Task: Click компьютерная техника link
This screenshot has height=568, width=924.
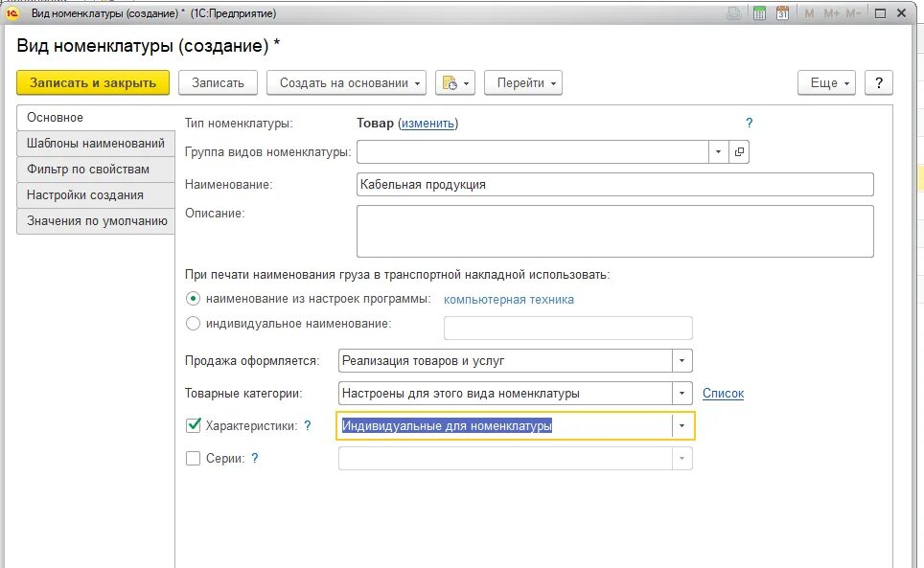Action: pos(509,299)
